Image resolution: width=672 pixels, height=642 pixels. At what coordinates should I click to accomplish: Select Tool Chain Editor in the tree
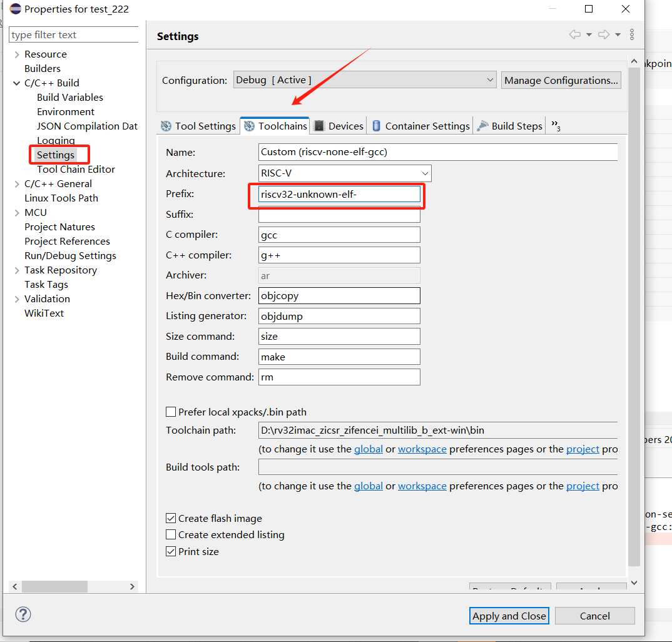pos(76,170)
